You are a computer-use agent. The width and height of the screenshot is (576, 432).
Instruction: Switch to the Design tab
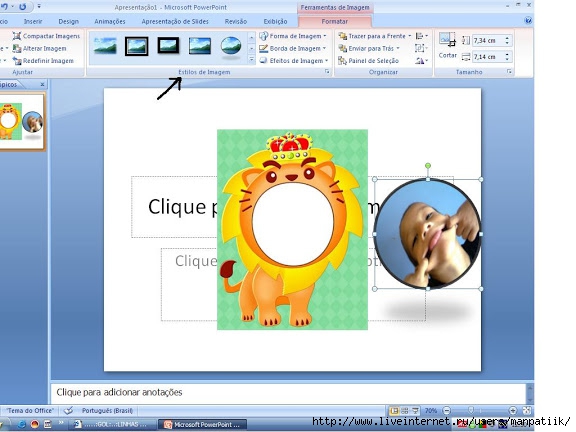(x=69, y=21)
